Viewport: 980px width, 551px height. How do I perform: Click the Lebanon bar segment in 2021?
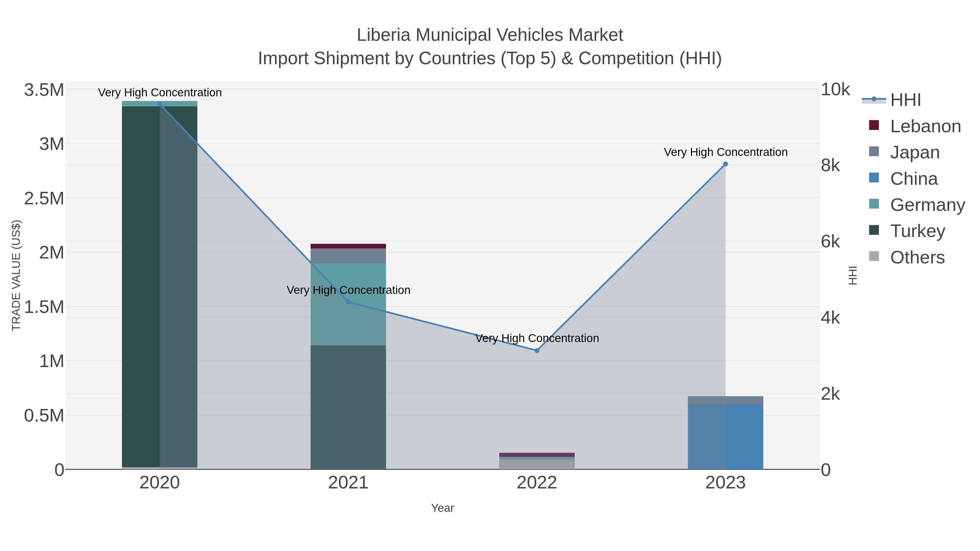pos(348,246)
